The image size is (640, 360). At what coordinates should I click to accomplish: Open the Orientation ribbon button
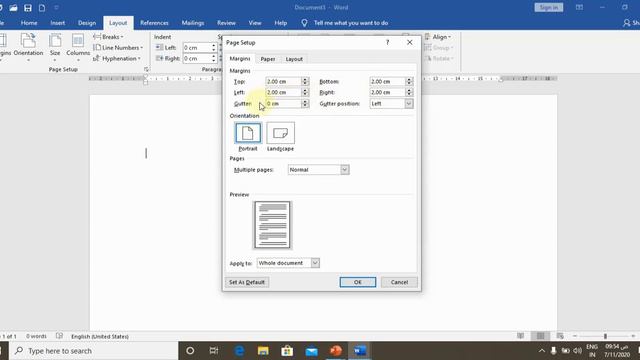tap(28, 46)
